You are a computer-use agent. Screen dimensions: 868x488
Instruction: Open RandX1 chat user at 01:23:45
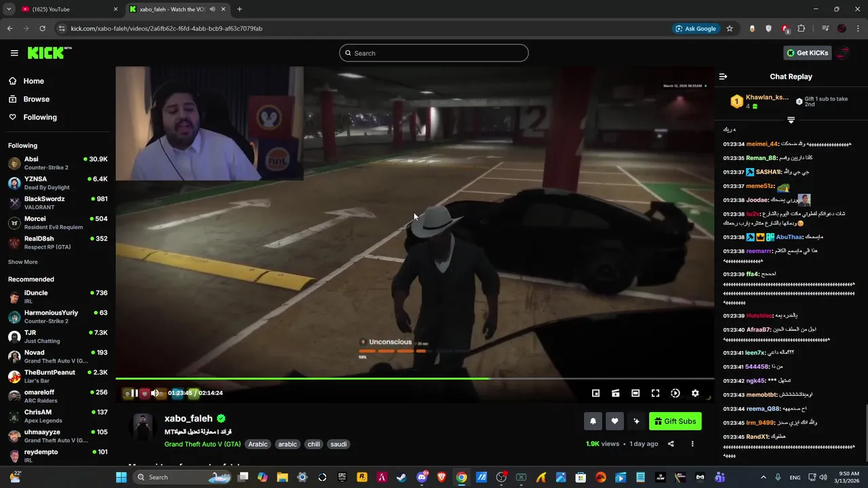click(757, 436)
